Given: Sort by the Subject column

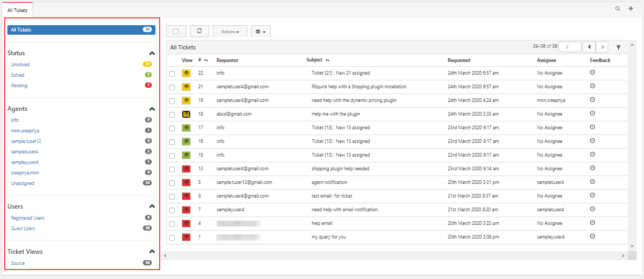Looking at the screenshot, I should point(317,60).
